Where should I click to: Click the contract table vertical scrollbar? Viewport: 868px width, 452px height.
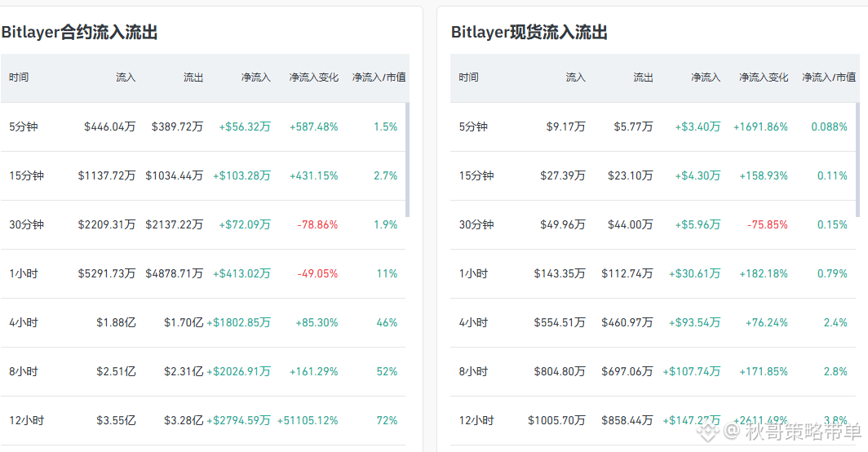407,160
